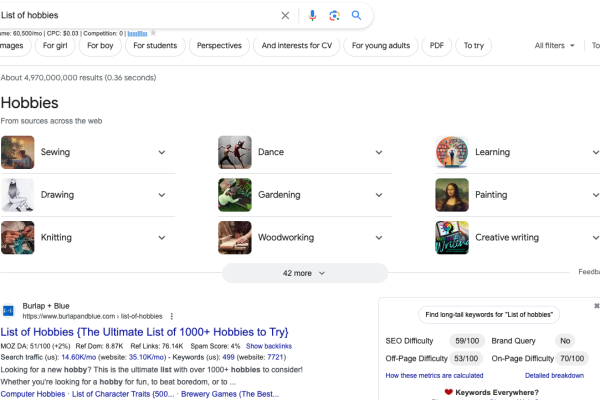The height and width of the screenshot is (400, 600).
Task: Open the Knitting thumbnail image
Action: click(x=18, y=238)
